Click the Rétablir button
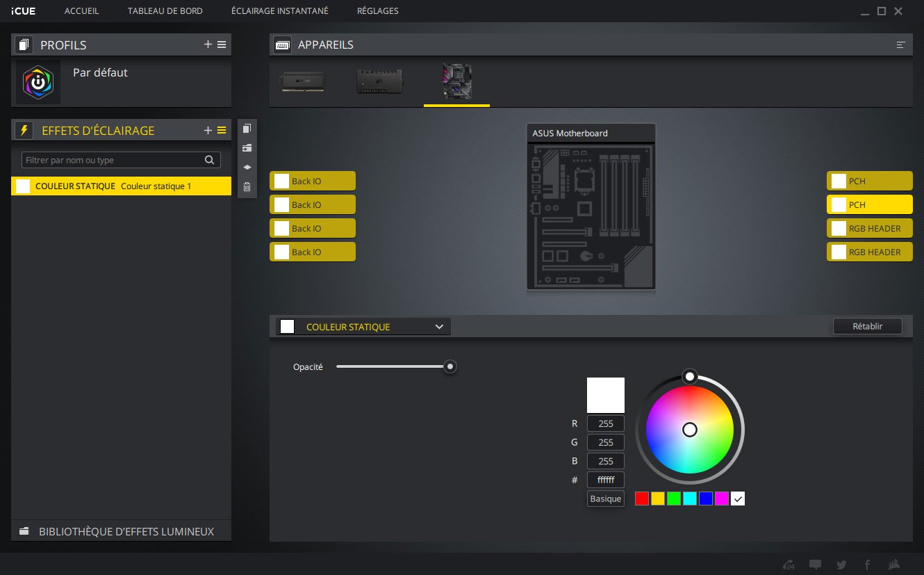This screenshot has width=924, height=575. pos(868,326)
